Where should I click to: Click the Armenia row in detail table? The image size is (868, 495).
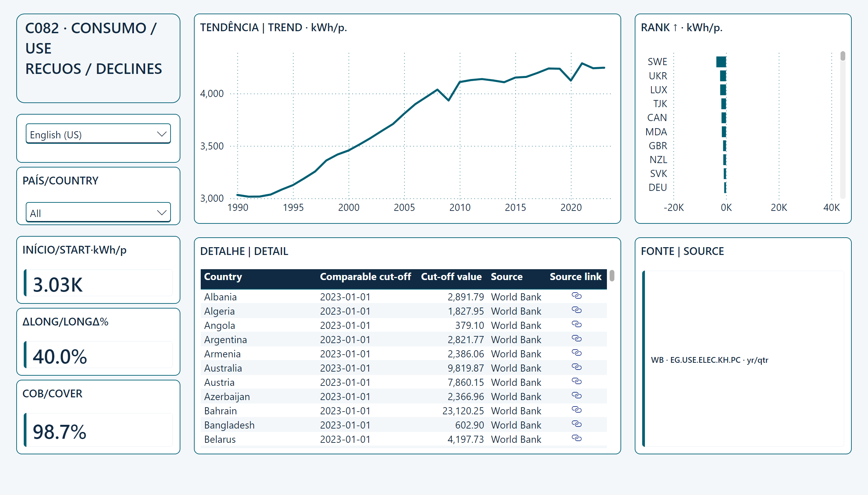pos(403,354)
